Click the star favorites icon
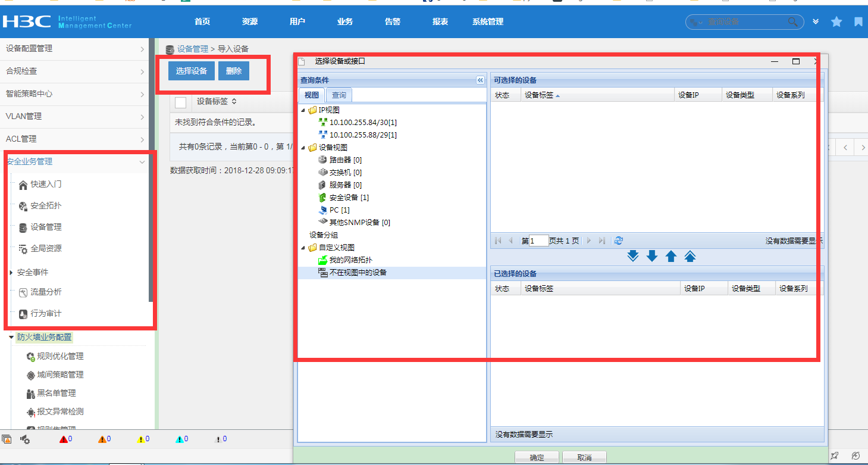The image size is (868, 465). [x=836, y=21]
